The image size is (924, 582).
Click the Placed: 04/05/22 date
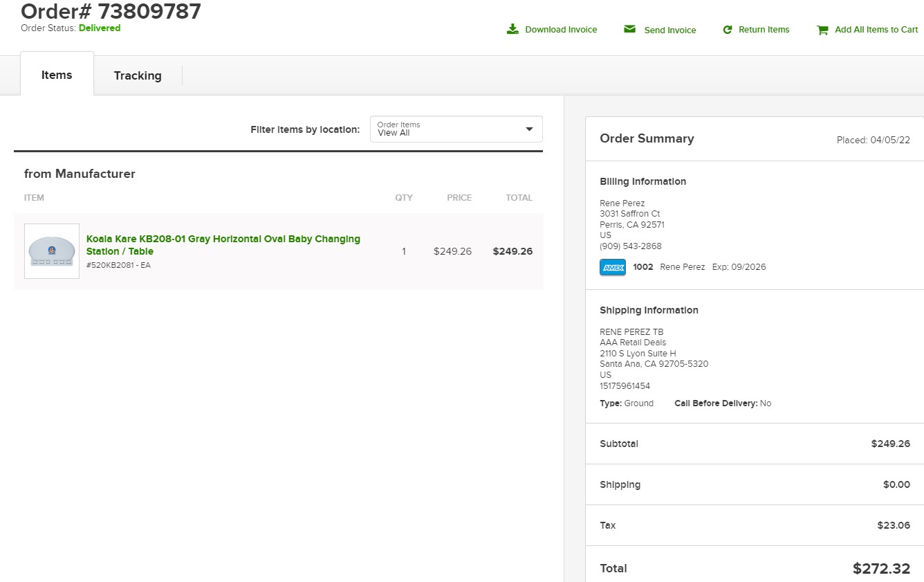874,140
